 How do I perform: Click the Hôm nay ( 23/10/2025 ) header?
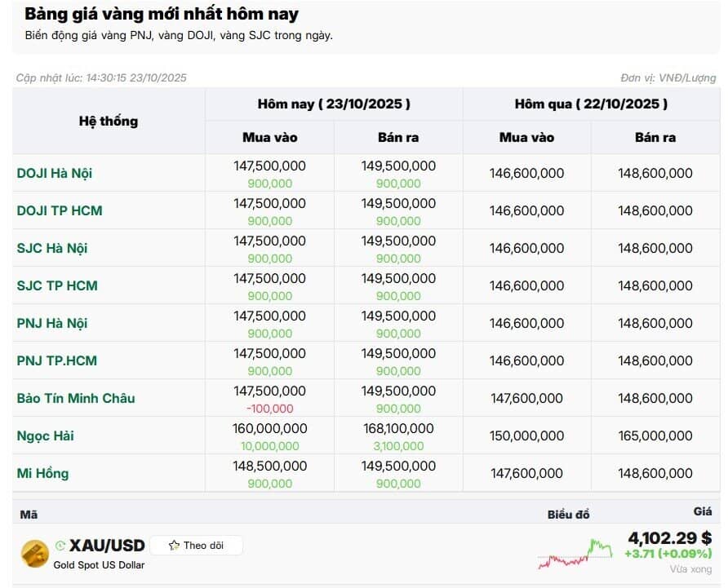[x=334, y=104]
